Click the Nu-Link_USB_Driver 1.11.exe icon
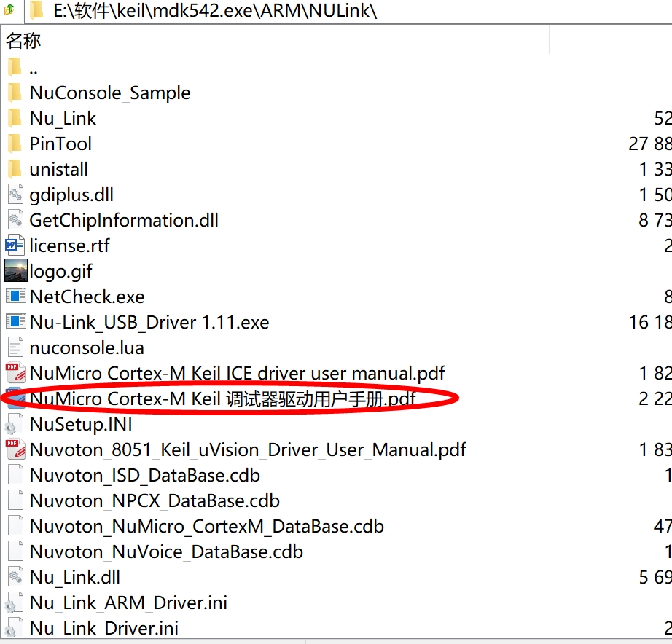 tap(15, 322)
